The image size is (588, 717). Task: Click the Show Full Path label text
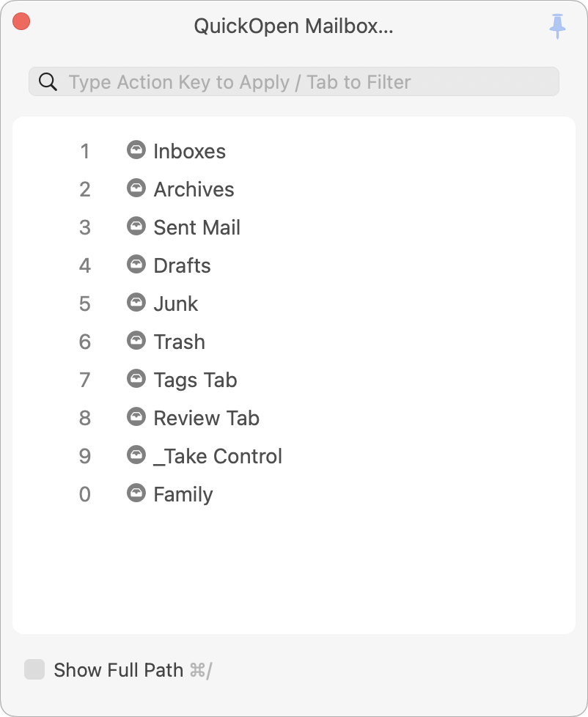coord(118,669)
